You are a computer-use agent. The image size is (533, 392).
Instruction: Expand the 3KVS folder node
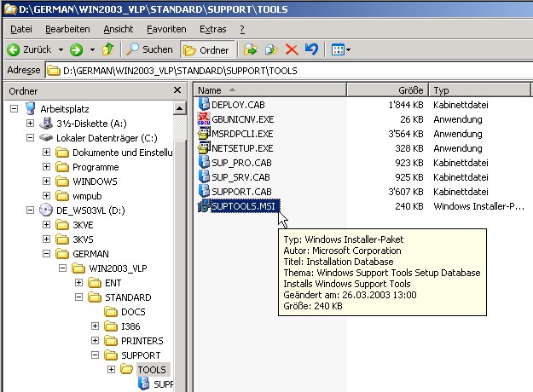pyautogui.click(x=47, y=239)
